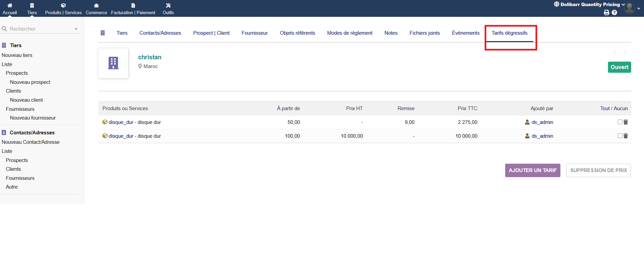Viewport: 644px width, 261px height.
Task: Click the print page icon
Action: pos(607,12)
